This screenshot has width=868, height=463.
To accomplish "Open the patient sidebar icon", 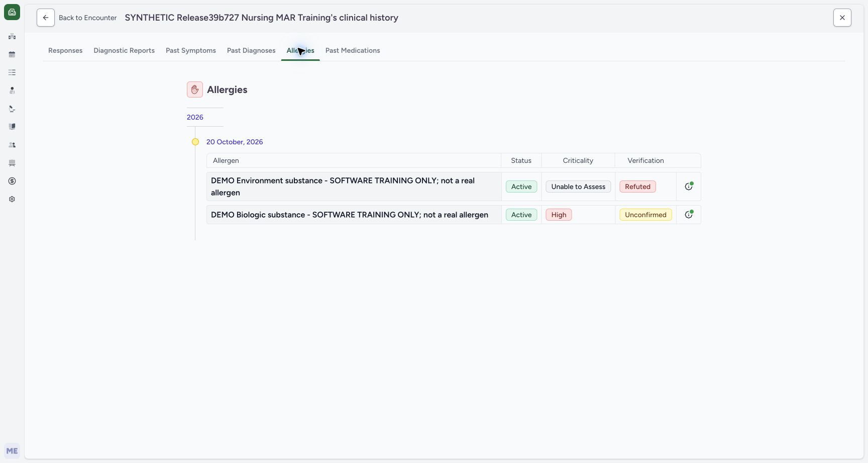I will [12, 90].
